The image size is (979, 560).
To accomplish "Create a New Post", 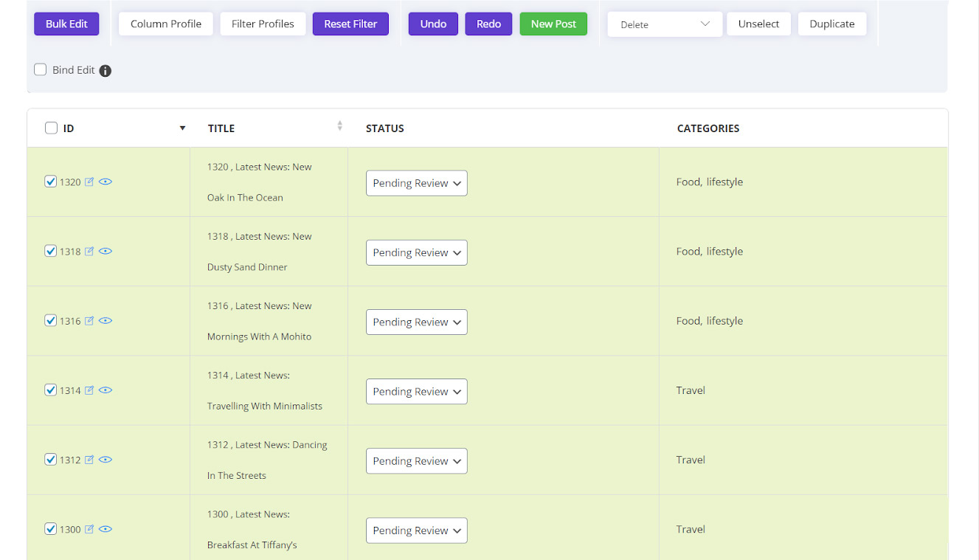I will pyautogui.click(x=553, y=24).
